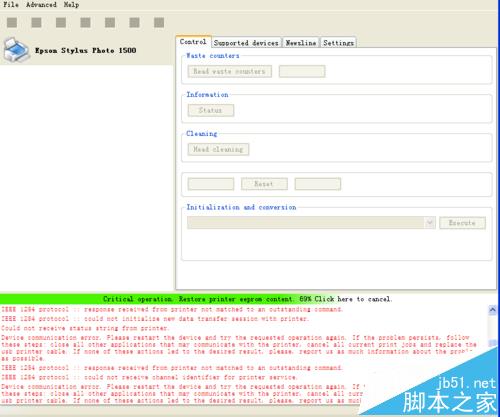Click the 'Cleaning' group label
Screen dimensions: 500x417
click(x=202, y=134)
